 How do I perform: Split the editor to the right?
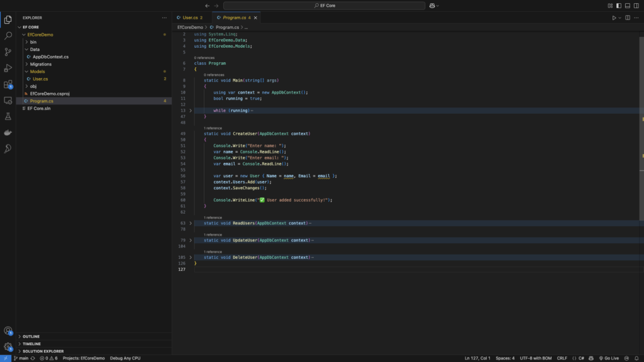coord(628,18)
